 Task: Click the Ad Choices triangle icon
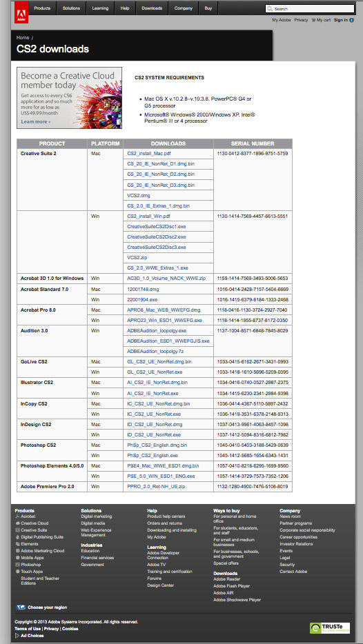[17, 635]
